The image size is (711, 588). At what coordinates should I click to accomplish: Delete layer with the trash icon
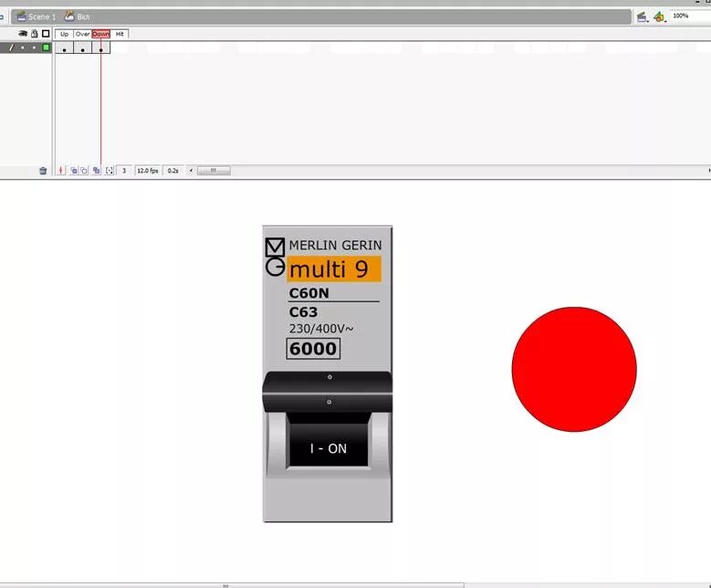point(43,171)
